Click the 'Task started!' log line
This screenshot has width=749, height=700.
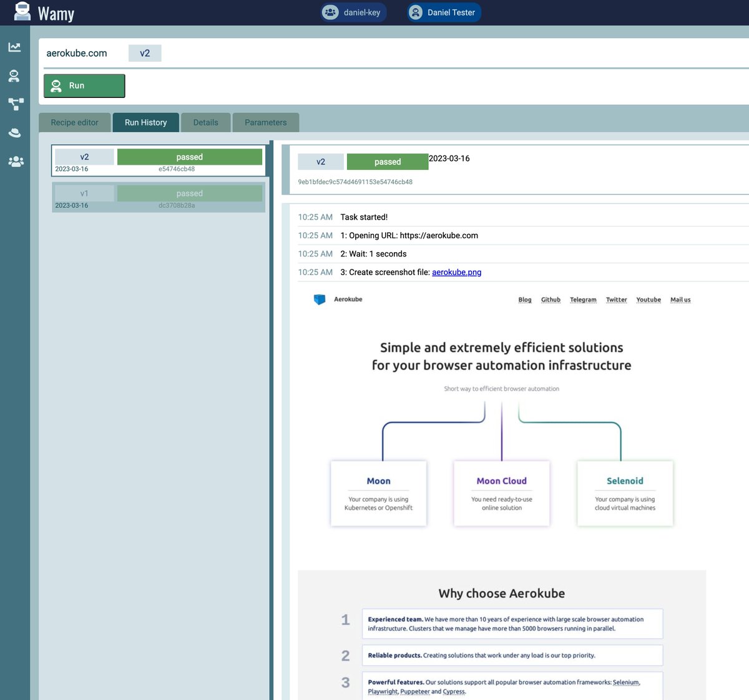pos(364,217)
